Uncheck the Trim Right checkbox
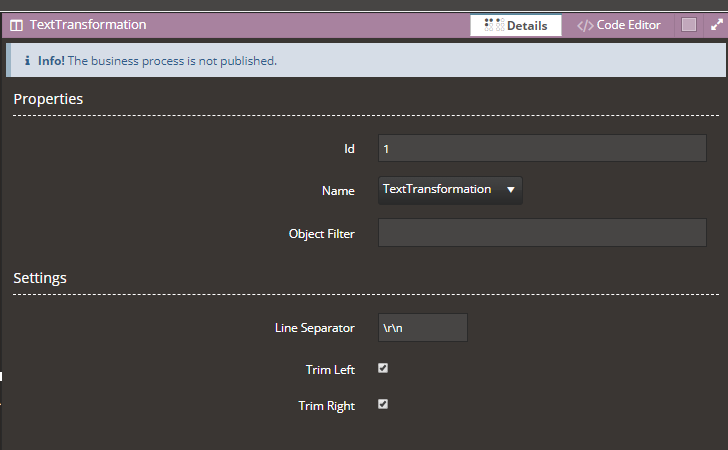This screenshot has height=450, width=728. (x=383, y=404)
